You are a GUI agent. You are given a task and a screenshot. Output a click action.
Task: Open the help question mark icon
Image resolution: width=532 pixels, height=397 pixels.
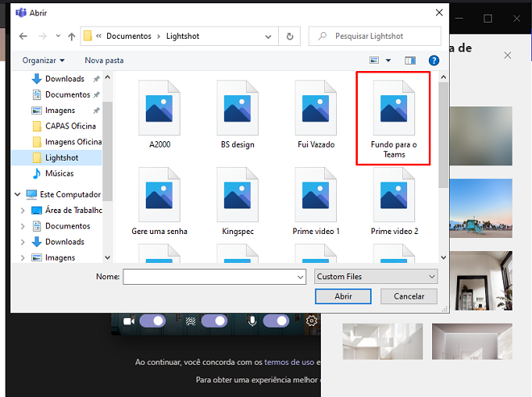(434, 61)
